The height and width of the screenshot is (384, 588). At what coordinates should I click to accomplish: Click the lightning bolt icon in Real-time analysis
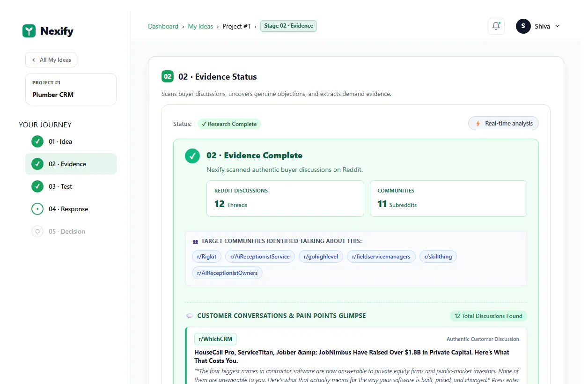pyautogui.click(x=478, y=124)
